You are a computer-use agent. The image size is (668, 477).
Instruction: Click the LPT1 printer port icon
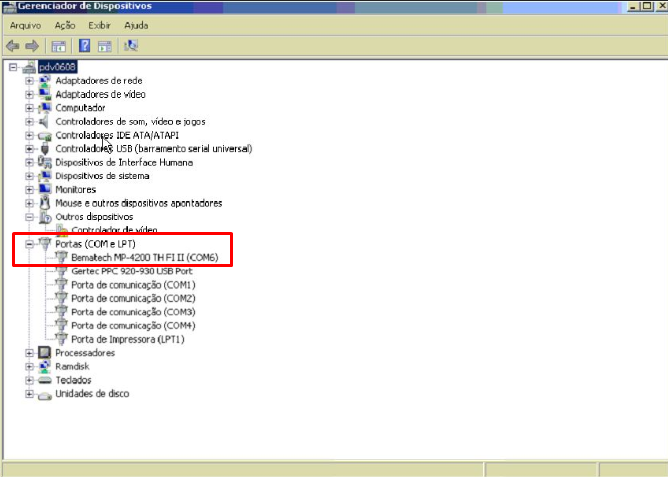coord(61,339)
